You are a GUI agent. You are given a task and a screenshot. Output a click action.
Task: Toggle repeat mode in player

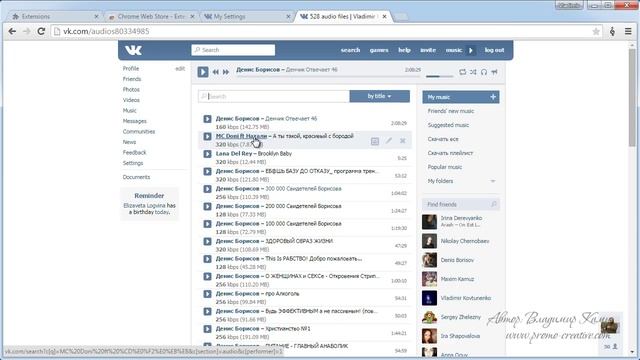tap(462, 72)
